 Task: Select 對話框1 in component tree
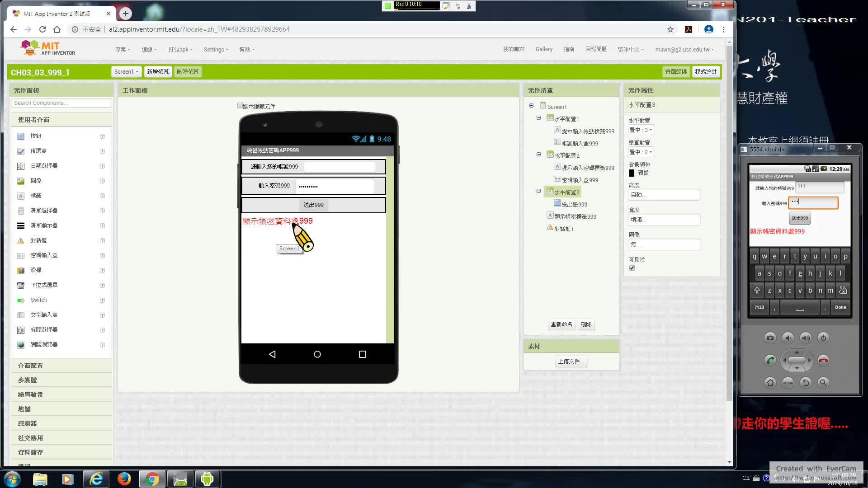[563, 229]
